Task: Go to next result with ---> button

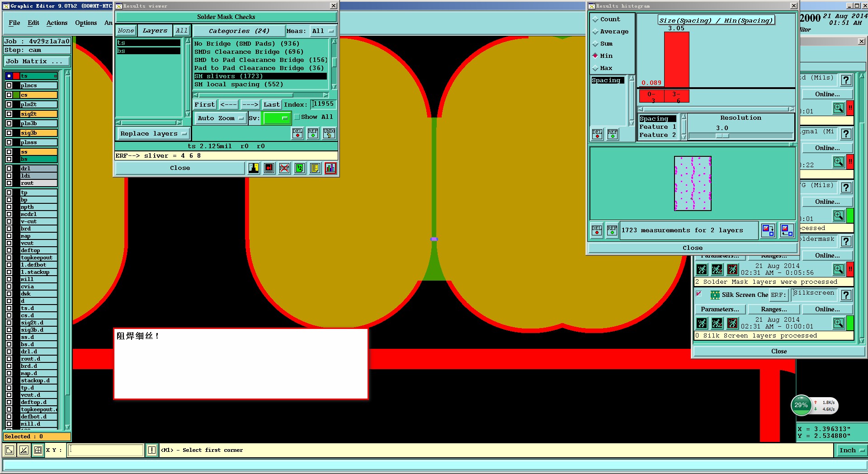Action: pyautogui.click(x=250, y=105)
